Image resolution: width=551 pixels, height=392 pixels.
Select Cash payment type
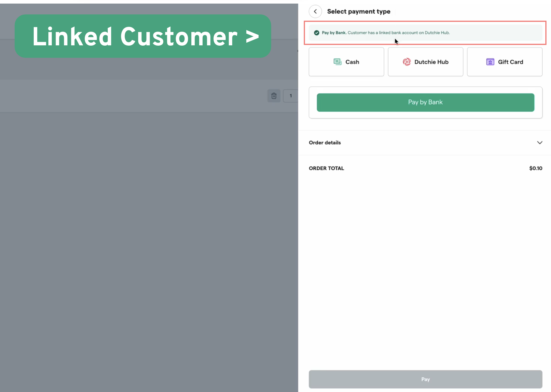point(346,62)
